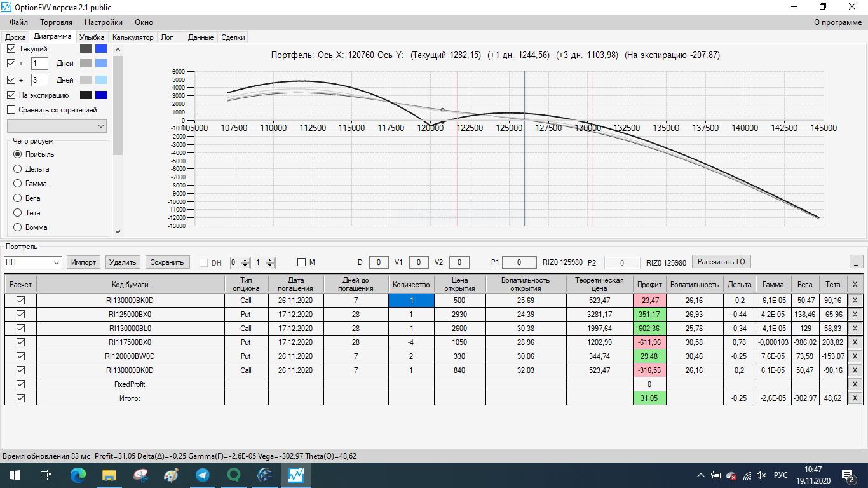Select the Гамма radio option
The height and width of the screenshot is (488, 868).
[18, 184]
